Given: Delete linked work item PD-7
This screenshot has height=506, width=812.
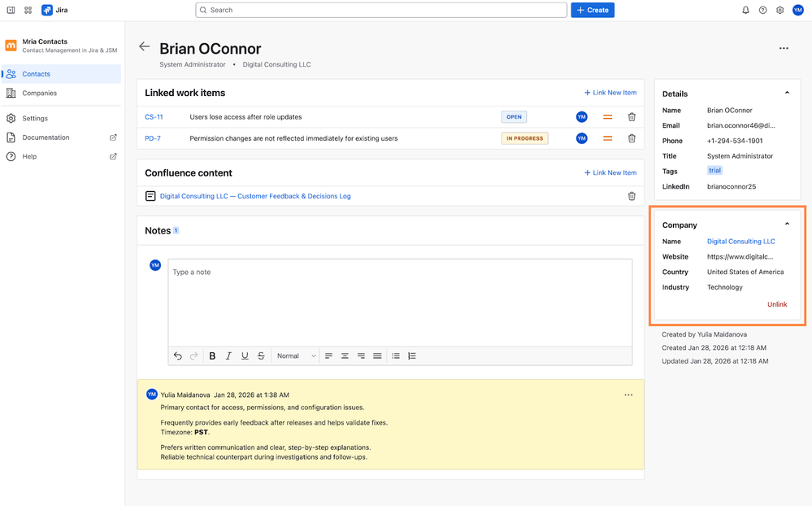Looking at the screenshot, I should pos(632,138).
